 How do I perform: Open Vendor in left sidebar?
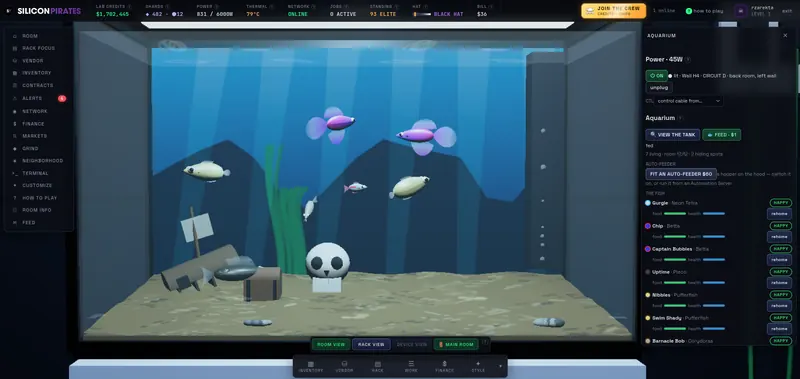pyautogui.click(x=38, y=61)
